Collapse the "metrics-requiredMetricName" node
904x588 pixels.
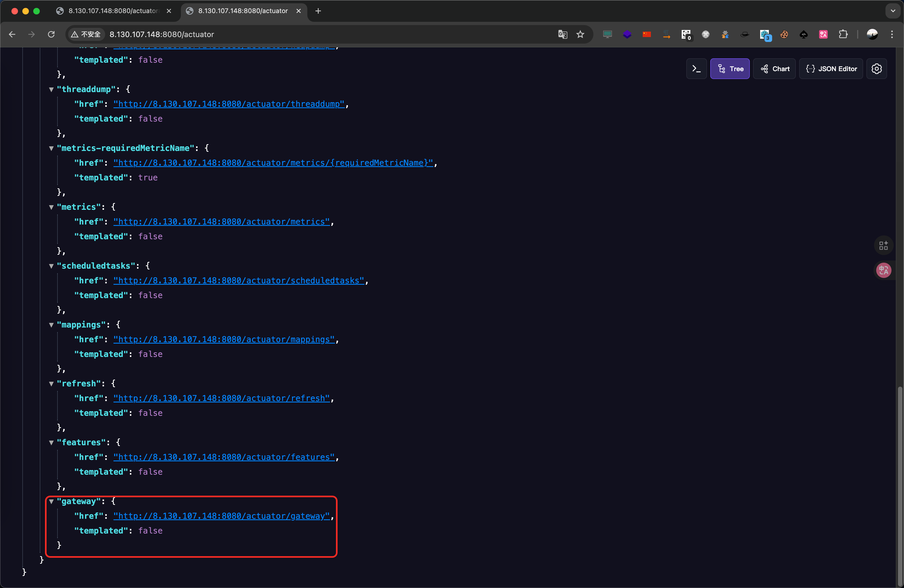click(x=51, y=148)
